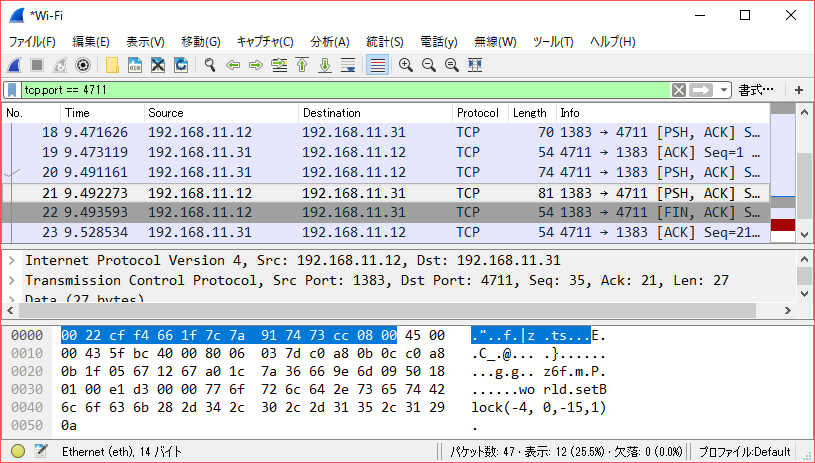The image size is (815, 463).
Task: Click the resize columns icon
Action: tap(475, 65)
